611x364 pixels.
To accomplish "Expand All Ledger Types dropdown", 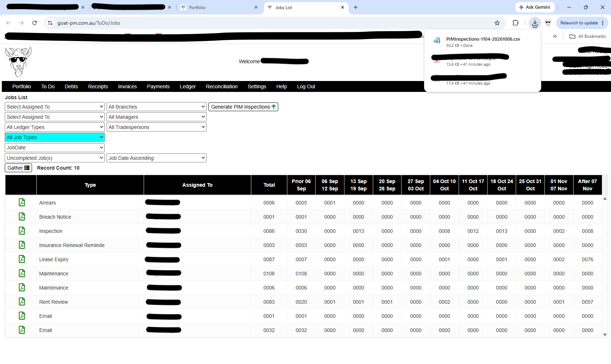I will (x=55, y=127).
